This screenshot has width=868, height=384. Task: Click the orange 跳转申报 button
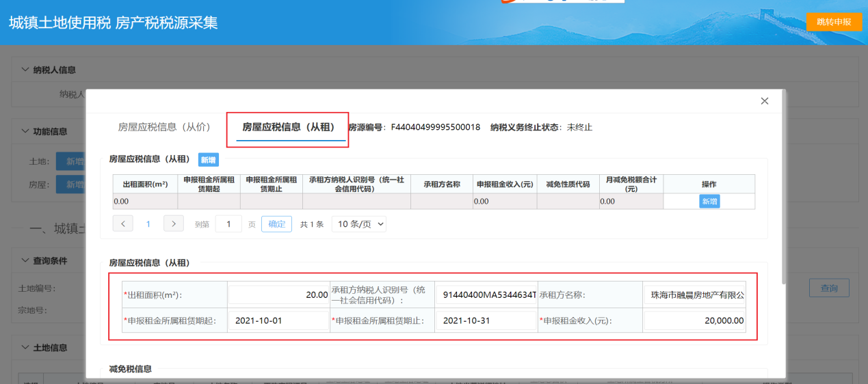tap(834, 22)
